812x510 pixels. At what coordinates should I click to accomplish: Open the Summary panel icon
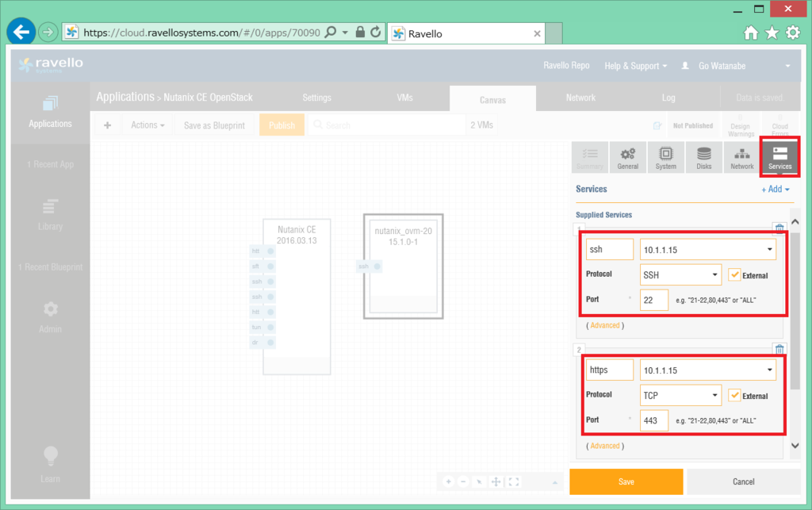pyautogui.click(x=590, y=157)
